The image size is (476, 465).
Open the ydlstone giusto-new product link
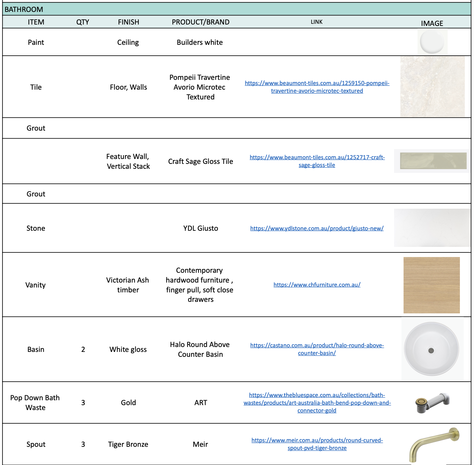[x=317, y=228]
